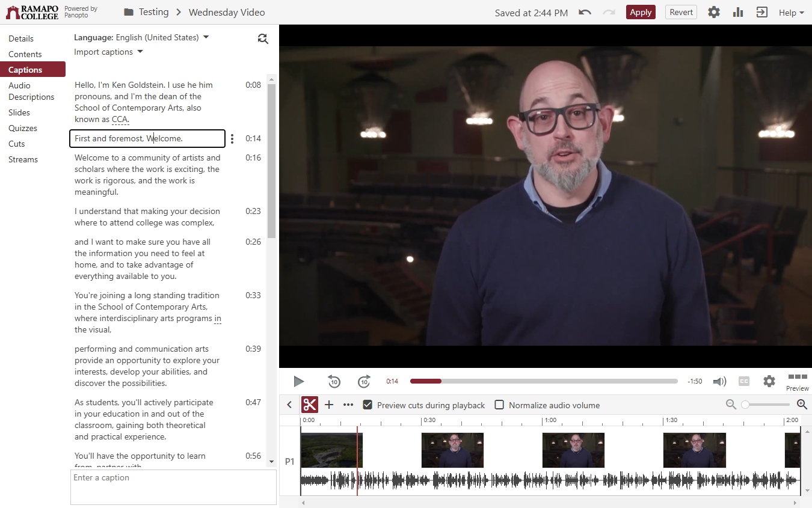Viewport: 812px width, 508px height.
Task: Select caption 'Welcome to a community of artists'
Action: (147, 175)
